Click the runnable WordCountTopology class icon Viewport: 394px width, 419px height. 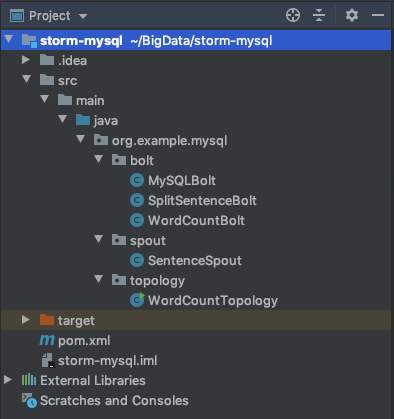coord(137,300)
